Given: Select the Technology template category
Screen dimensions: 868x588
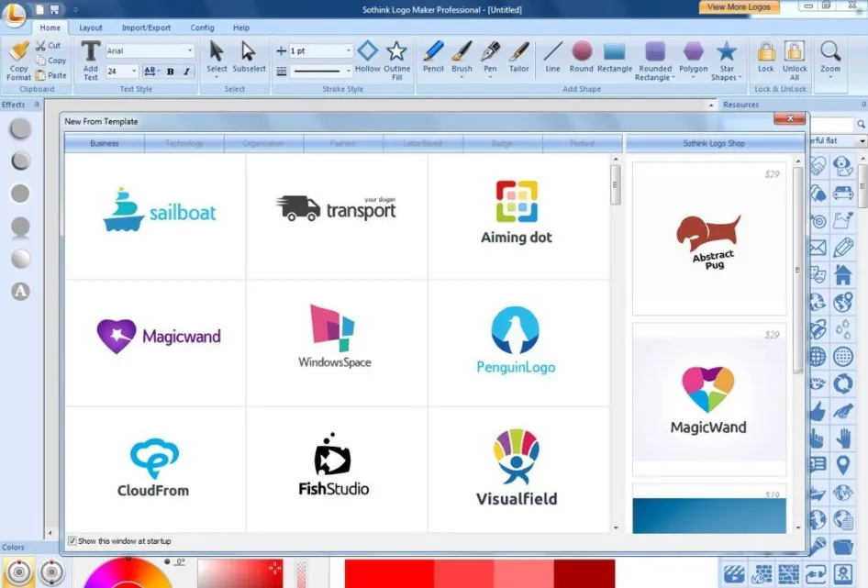Looking at the screenshot, I should pos(184,143).
